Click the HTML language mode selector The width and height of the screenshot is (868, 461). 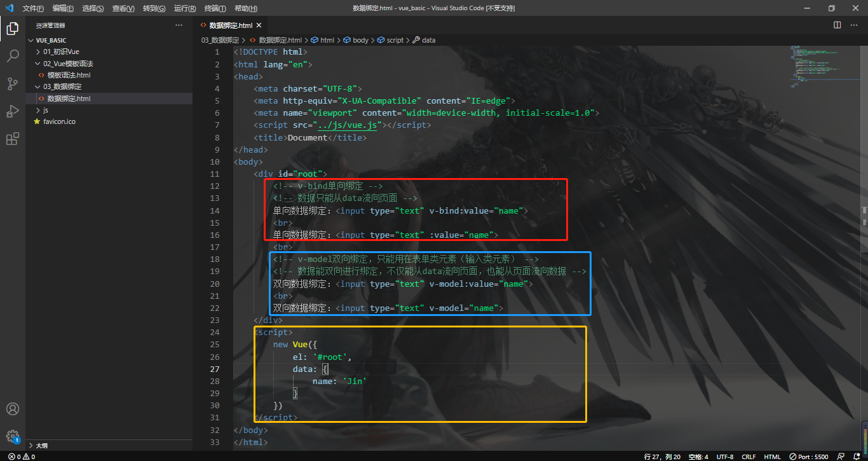[x=773, y=457]
